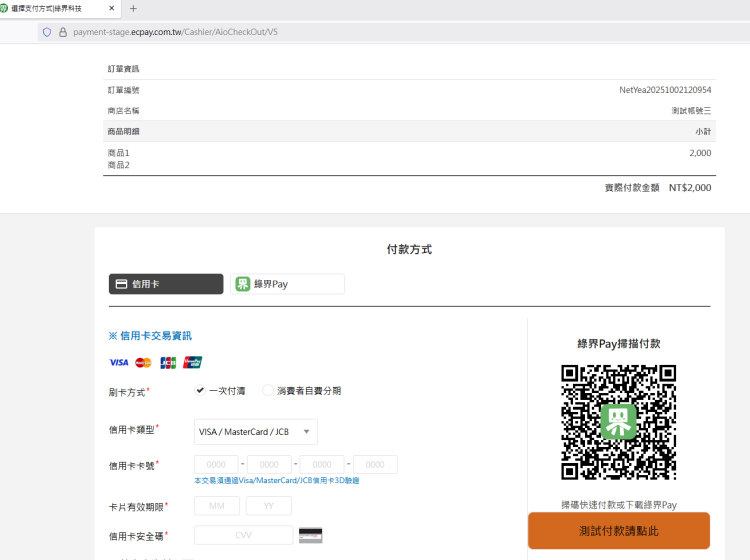Click the UnionPay card logo
750x560 pixels.
click(193, 362)
